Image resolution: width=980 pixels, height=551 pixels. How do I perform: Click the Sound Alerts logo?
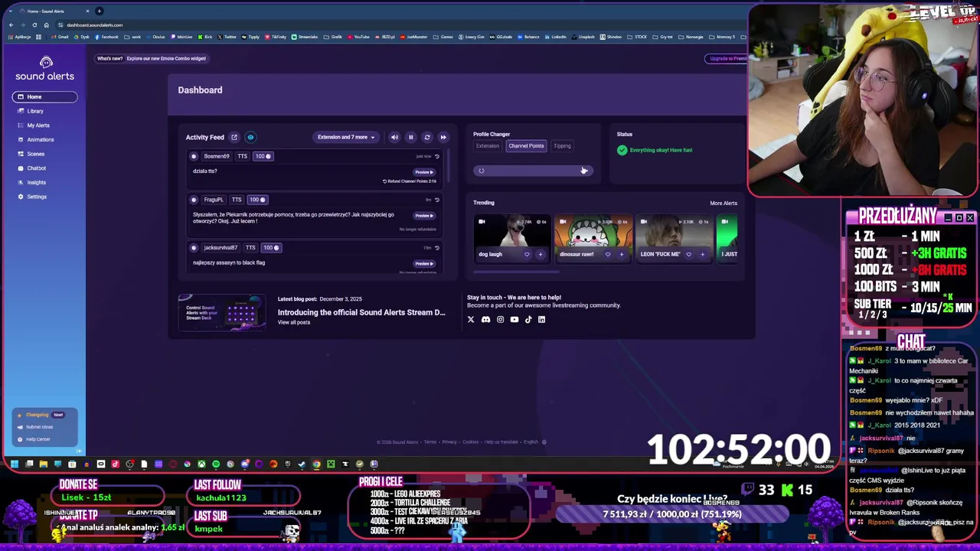pyautogui.click(x=45, y=68)
